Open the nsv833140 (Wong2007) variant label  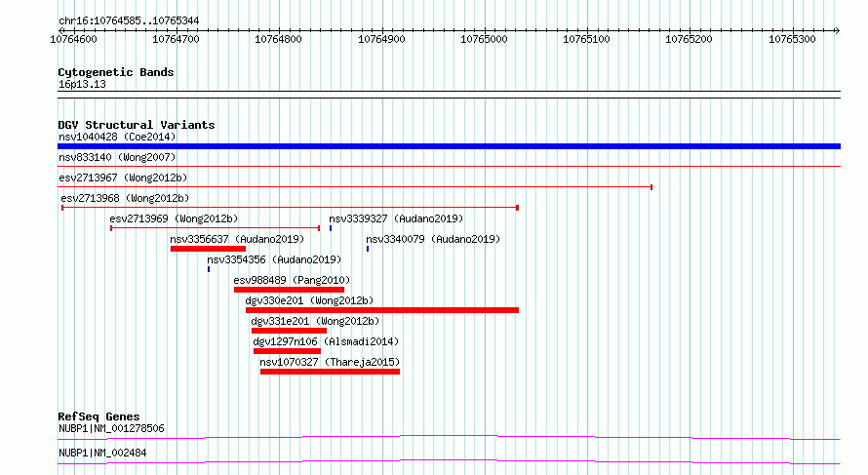point(117,157)
